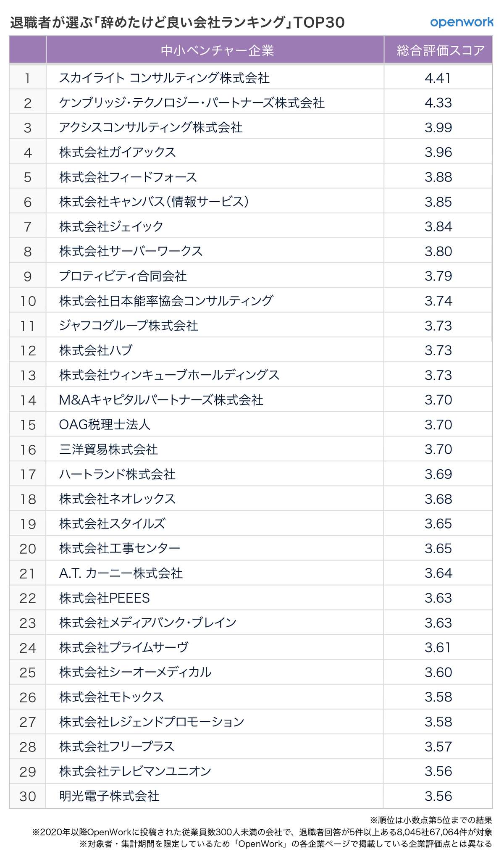Select ケンブリッジ・テクノロジー・パートナーズ株式会社 row
The image size is (504, 857).
tap(192, 103)
